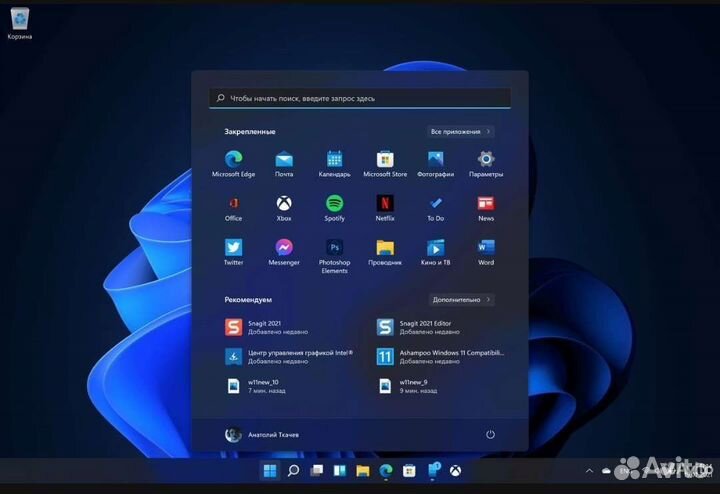
Task: Open Task View on the taskbar
Action: (316, 471)
